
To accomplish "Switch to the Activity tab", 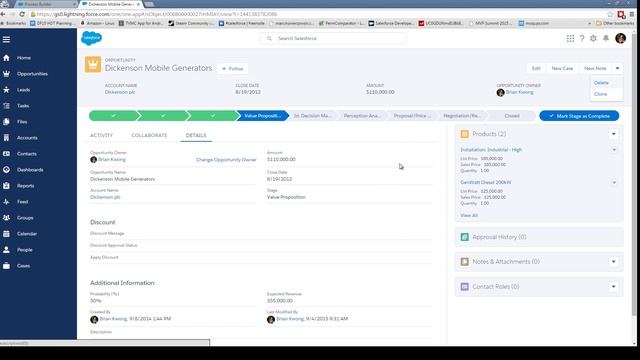I will [x=101, y=136].
